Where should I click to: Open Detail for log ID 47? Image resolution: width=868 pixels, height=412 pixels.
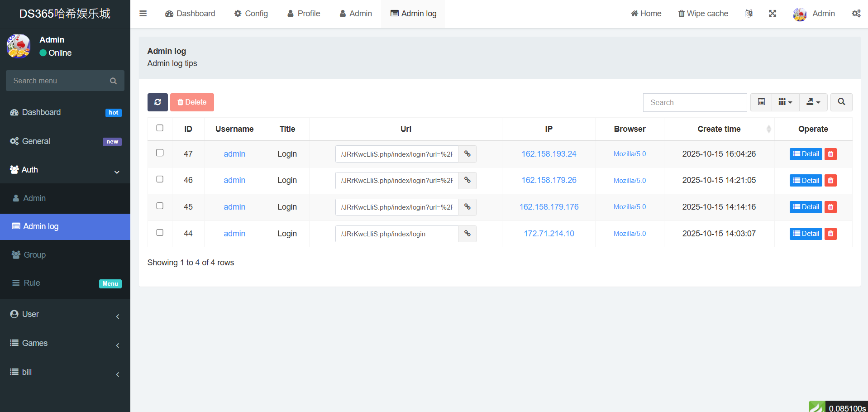806,154
